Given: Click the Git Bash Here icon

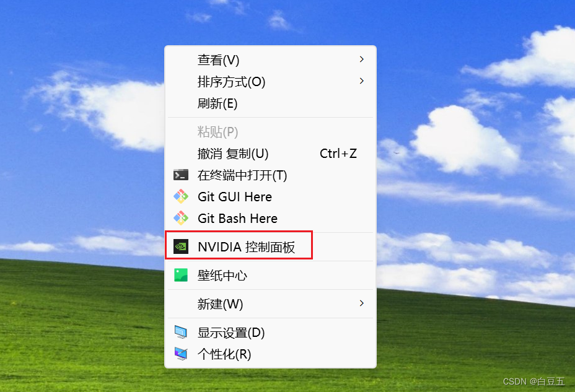Looking at the screenshot, I should 181,219.
